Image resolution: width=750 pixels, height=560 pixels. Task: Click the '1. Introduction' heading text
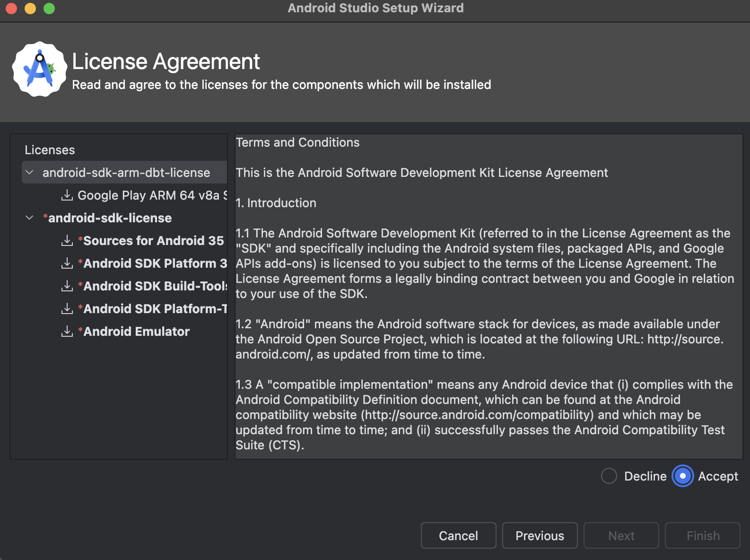tap(276, 203)
